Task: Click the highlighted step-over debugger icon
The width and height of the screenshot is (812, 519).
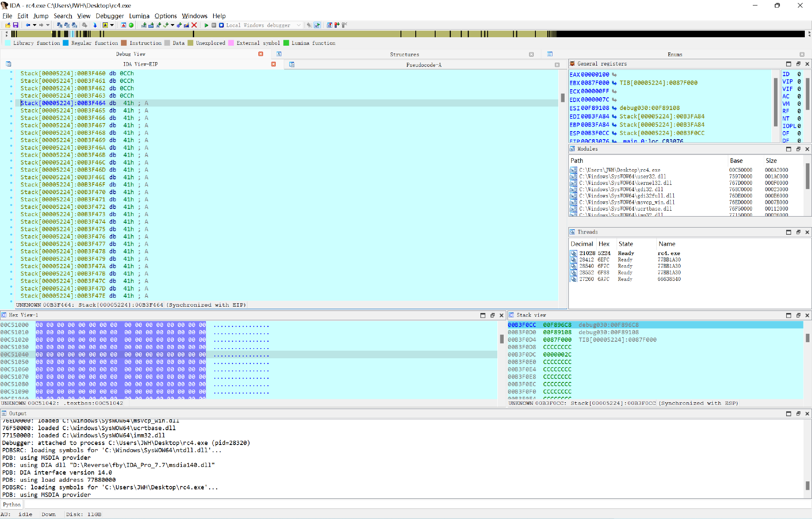Action: point(317,25)
